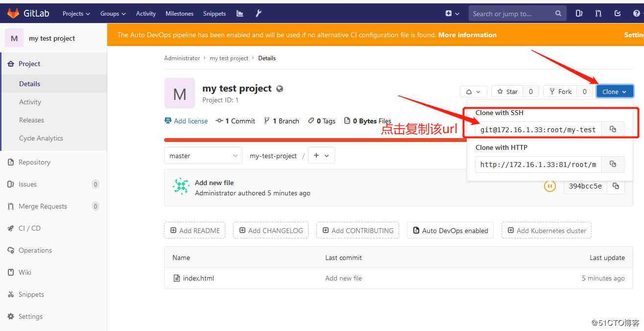Click the HTTP clone URL text field
Screen dimensions: 644x331
coord(538,164)
